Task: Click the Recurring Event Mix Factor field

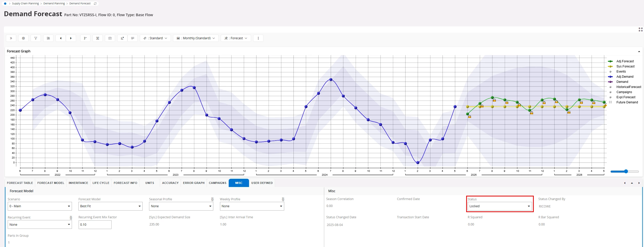Action: [95, 225]
